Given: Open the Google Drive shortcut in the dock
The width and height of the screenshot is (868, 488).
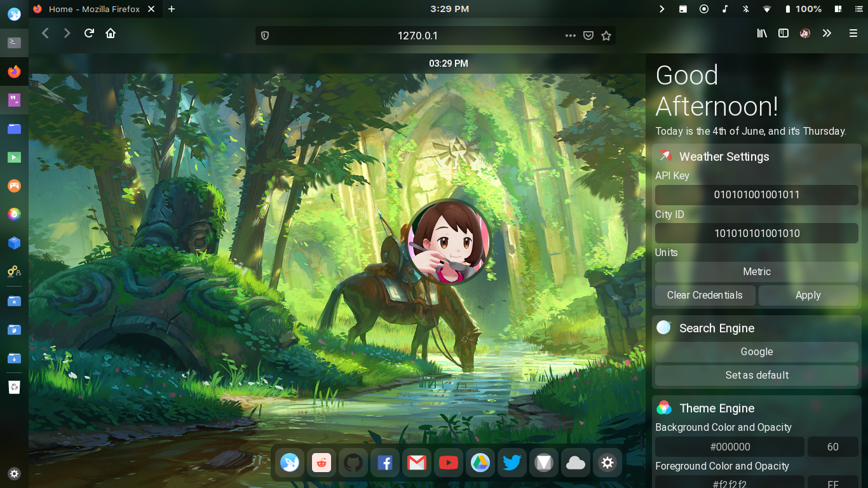Looking at the screenshot, I should (x=480, y=463).
